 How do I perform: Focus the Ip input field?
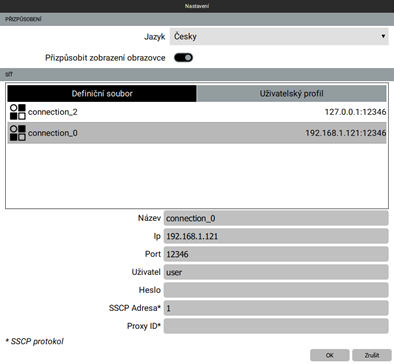[x=276, y=236]
